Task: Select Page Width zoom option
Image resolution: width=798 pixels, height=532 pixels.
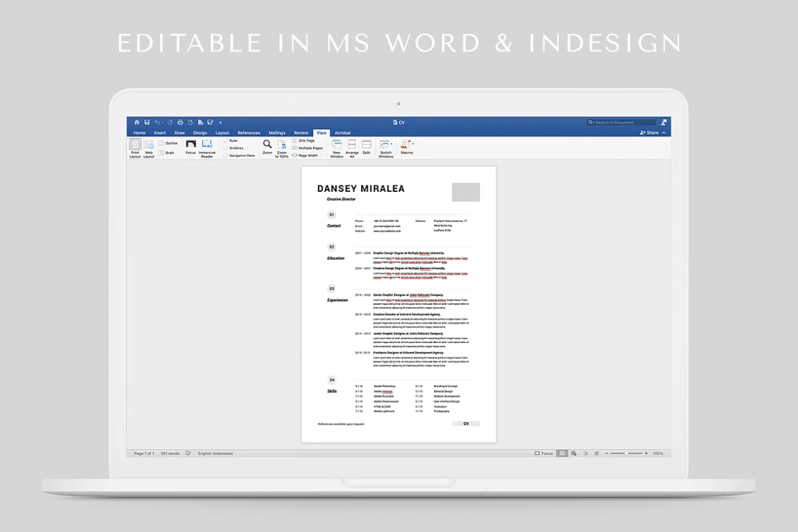Action: point(305,155)
